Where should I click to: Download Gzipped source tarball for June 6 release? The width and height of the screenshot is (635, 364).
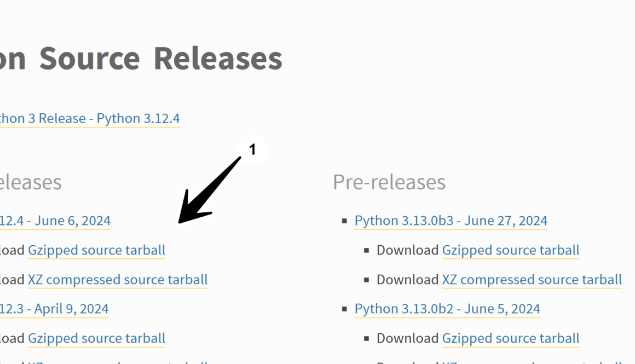point(96,250)
